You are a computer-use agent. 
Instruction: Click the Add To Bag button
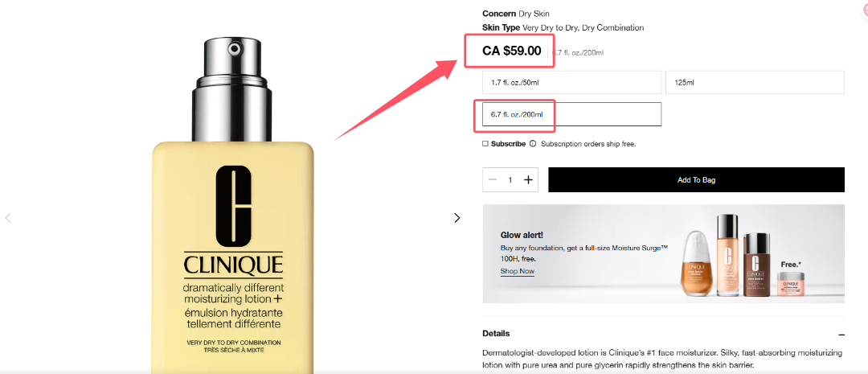pyautogui.click(x=696, y=180)
